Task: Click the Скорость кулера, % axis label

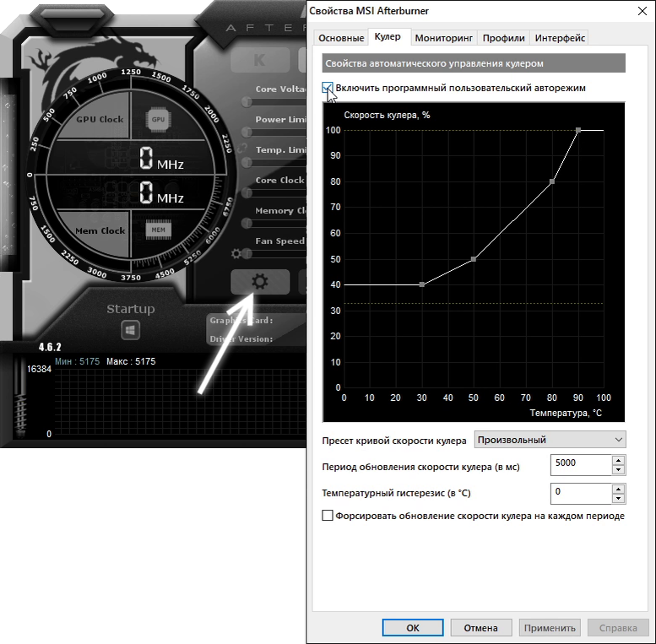Action: pyautogui.click(x=387, y=116)
